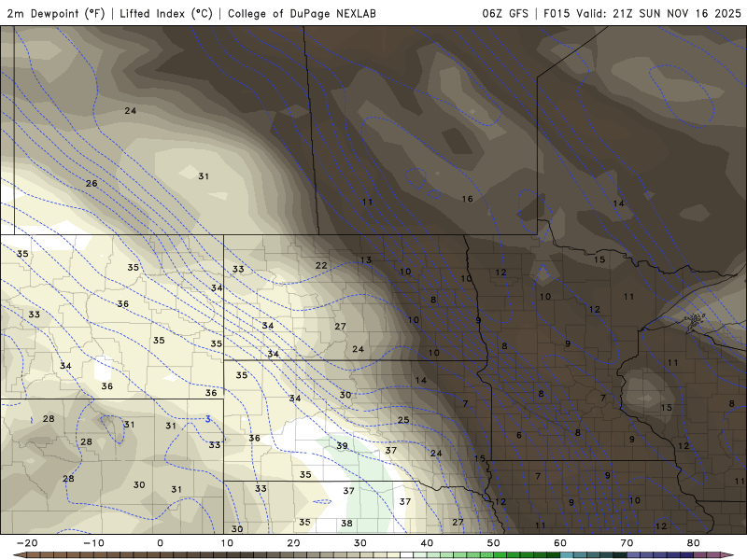Image resolution: width=747 pixels, height=560 pixels.
Task: Click the -20 color scale label
Action: pos(27,543)
